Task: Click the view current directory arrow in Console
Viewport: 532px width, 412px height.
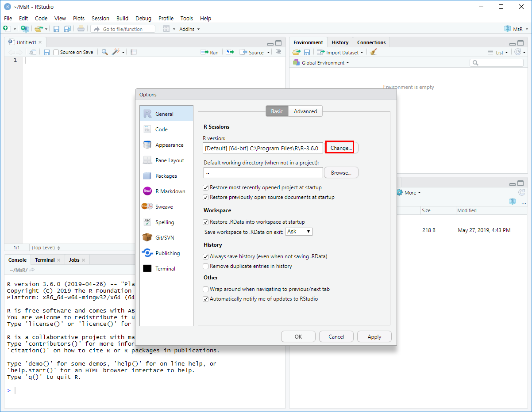Action: [32, 270]
